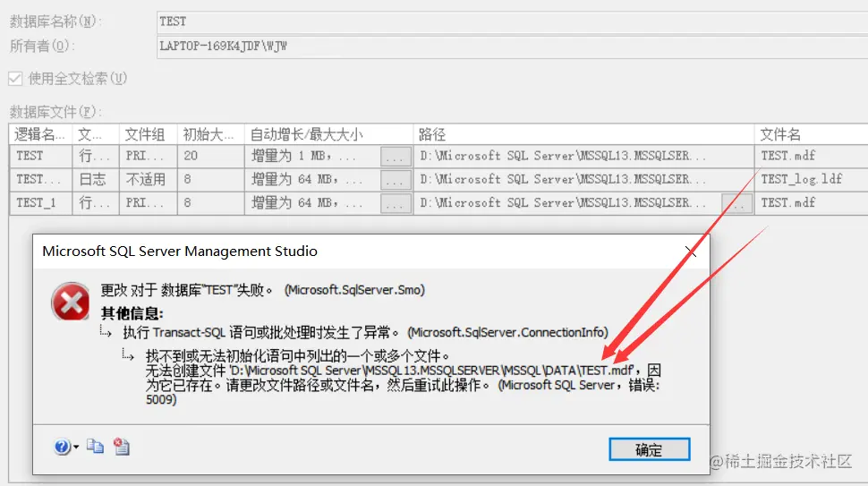
Task: Select the Microsoft.SqlServer.ConnectionInfo error line
Action: click(x=365, y=333)
